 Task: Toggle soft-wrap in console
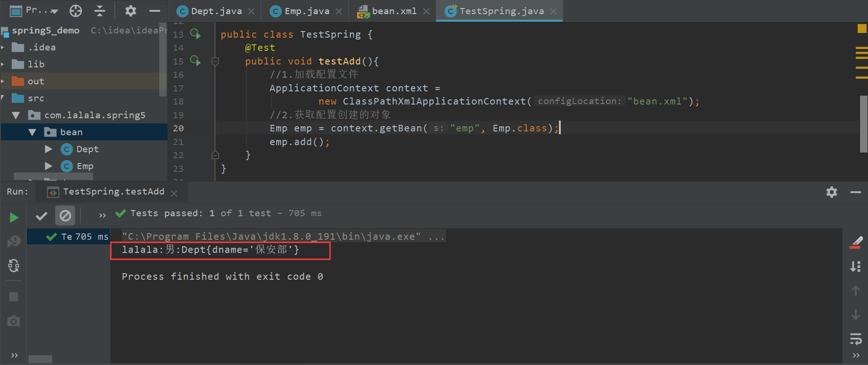pos(856,338)
